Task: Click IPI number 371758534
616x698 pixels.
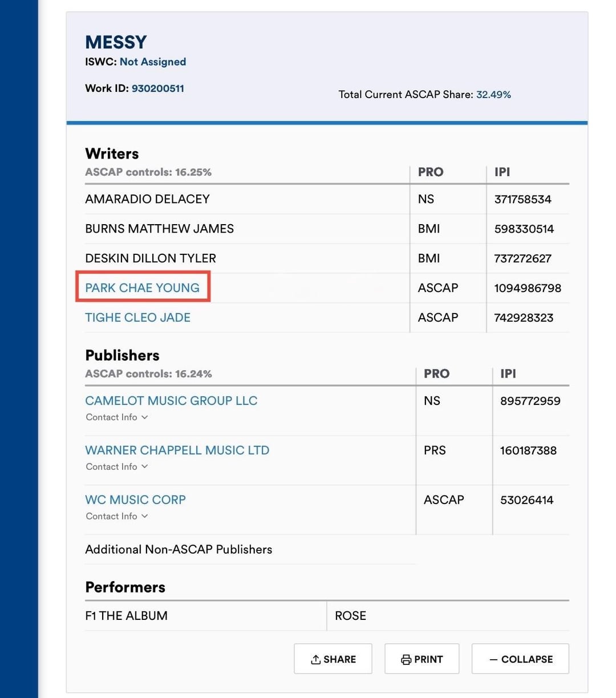Action: 522,200
